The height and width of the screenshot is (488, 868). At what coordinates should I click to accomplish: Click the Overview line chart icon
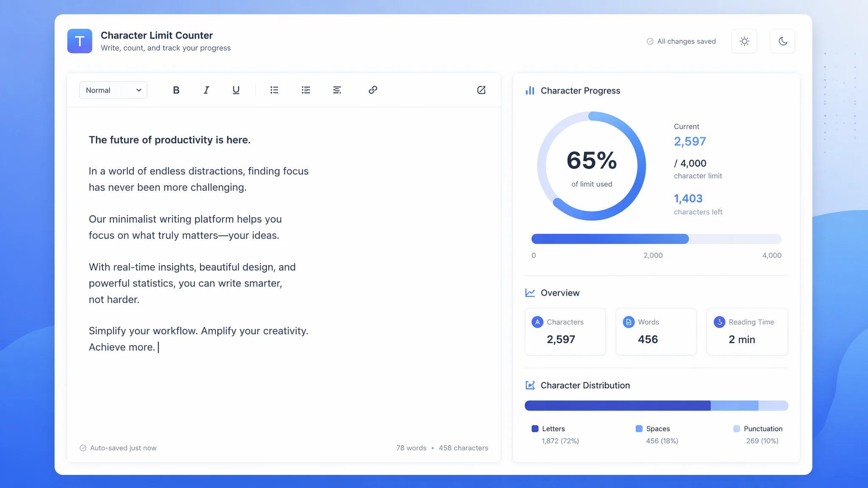(x=530, y=293)
